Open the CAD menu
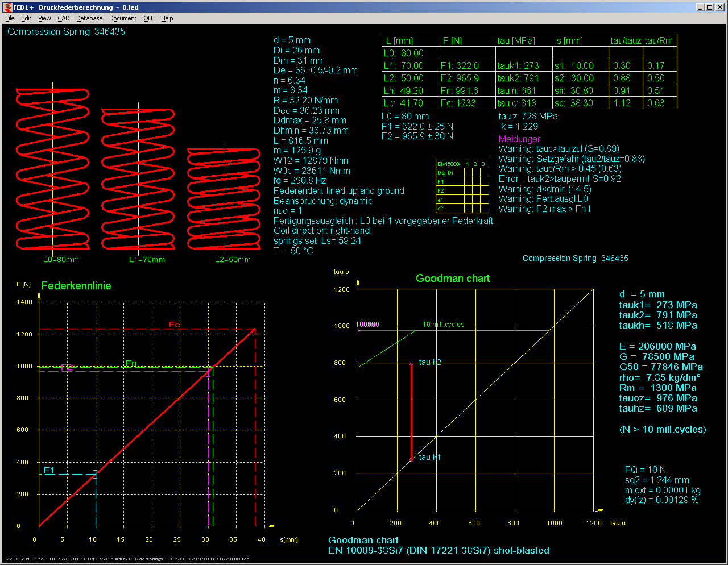Screen dimensions: 728x565 (x=64, y=18)
